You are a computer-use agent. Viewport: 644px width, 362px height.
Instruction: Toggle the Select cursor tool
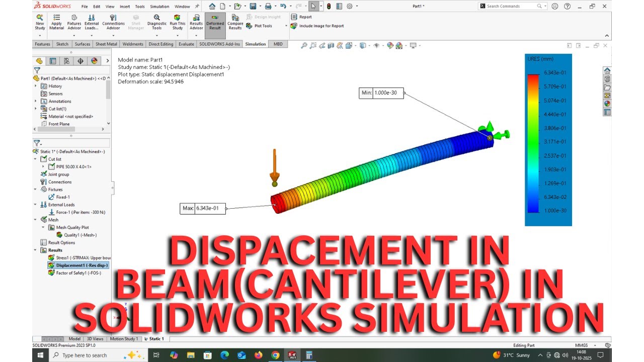click(313, 7)
